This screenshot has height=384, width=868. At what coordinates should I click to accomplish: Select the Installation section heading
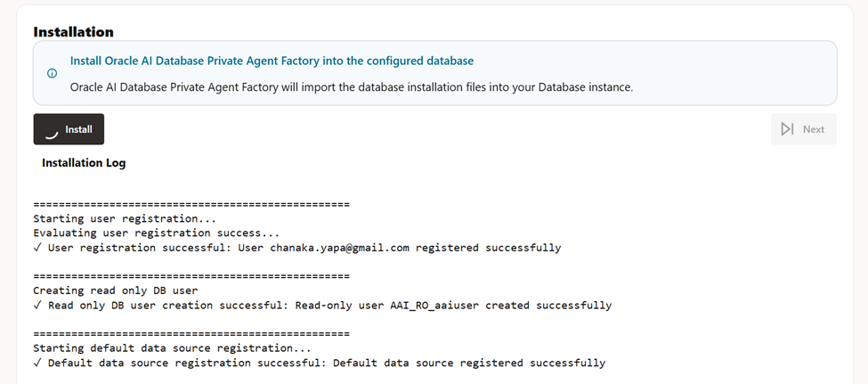[x=74, y=32]
